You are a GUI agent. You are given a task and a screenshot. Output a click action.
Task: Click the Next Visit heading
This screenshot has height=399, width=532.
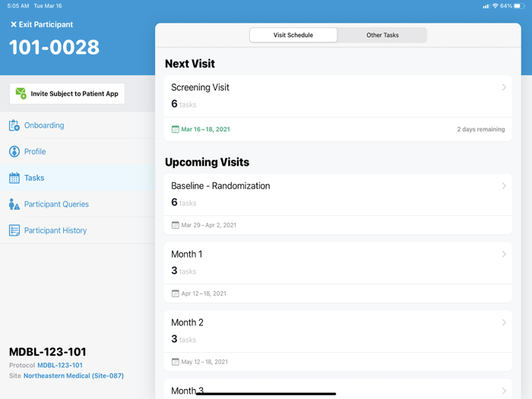(190, 63)
